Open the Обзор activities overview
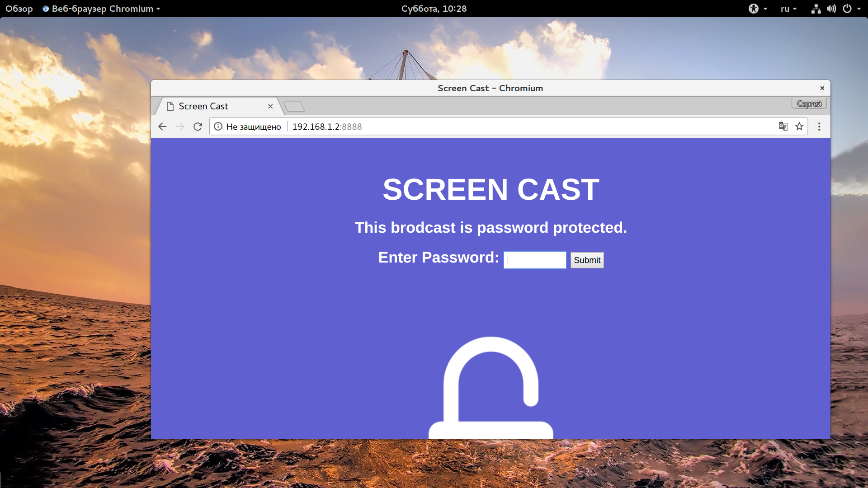868x488 pixels. point(19,9)
